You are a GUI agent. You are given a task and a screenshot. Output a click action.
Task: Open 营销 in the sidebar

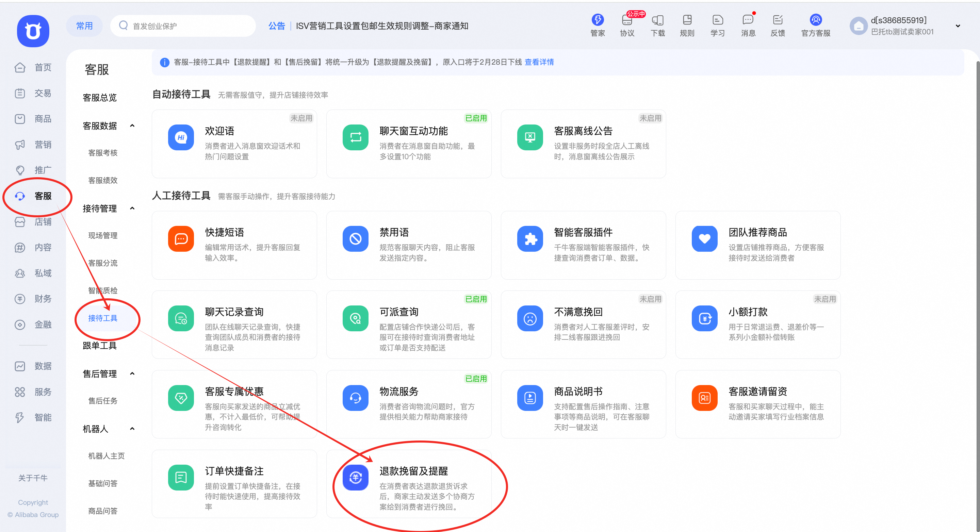click(33, 145)
